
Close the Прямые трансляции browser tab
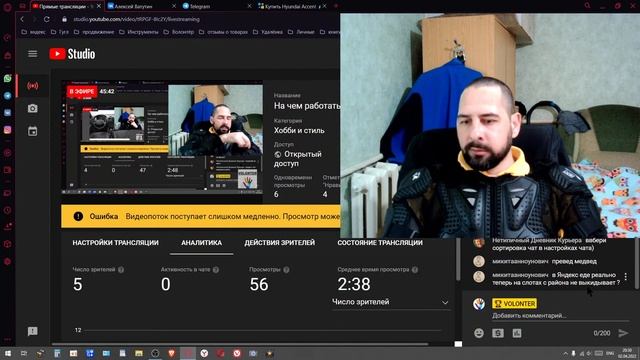(x=99, y=6)
